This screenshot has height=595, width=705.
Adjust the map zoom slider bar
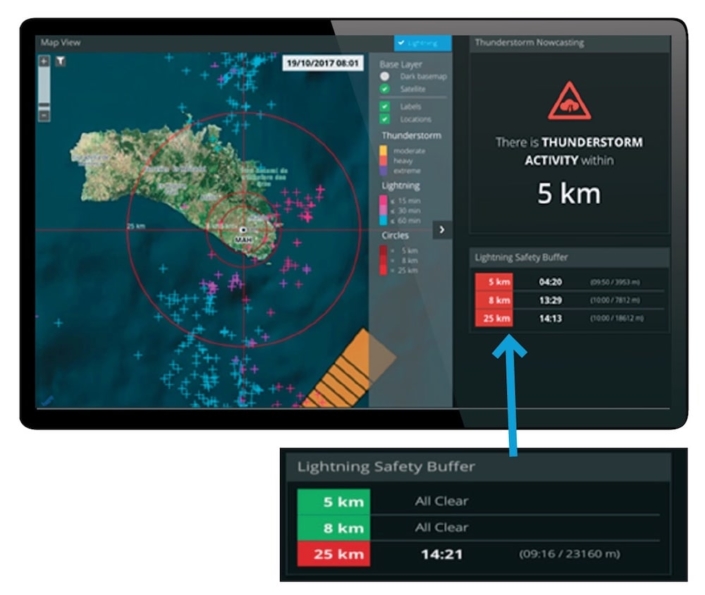point(44,89)
